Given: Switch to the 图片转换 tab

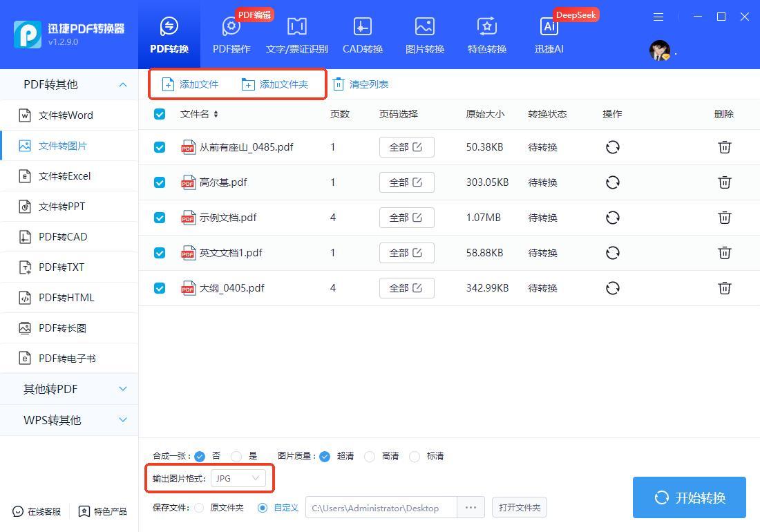Looking at the screenshot, I should [x=424, y=35].
